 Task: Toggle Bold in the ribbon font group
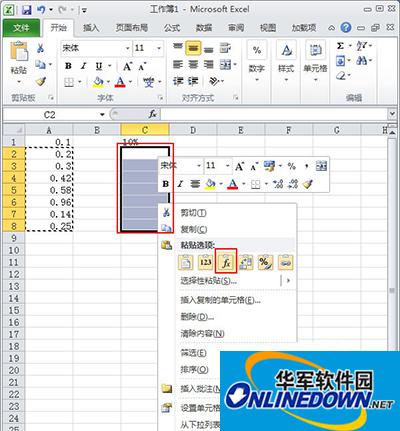point(68,66)
